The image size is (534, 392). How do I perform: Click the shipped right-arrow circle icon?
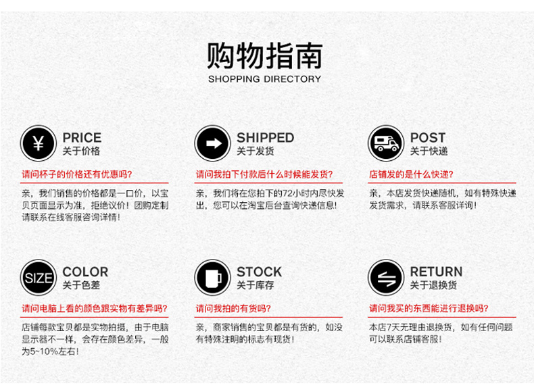212,143
